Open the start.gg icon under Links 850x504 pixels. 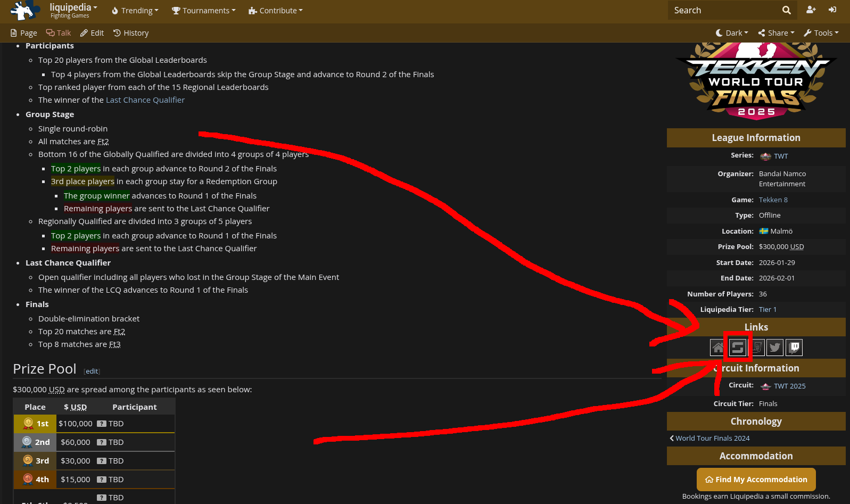(x=737, y=348)
